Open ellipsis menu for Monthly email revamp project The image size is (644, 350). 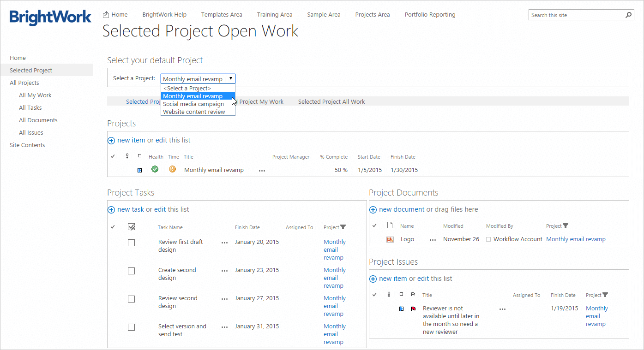tap(262, 171)
